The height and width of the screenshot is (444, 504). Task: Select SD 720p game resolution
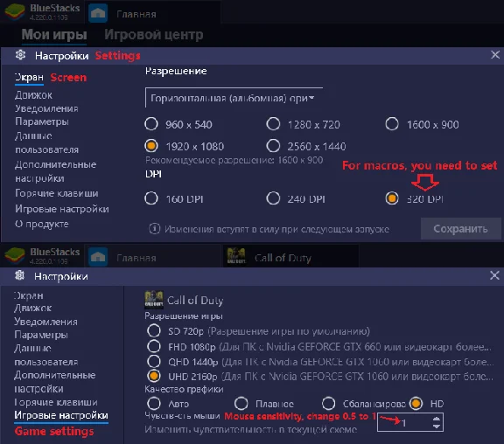(154, 330)
